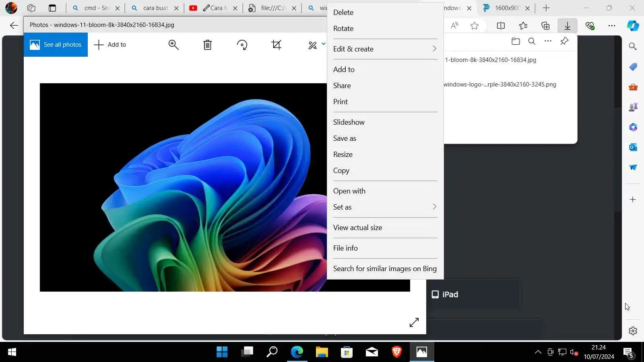Viewport: 644px width, 362px height.
Task: Click the See all photos button
Action: pyautogui.click(x=56, y=45)
